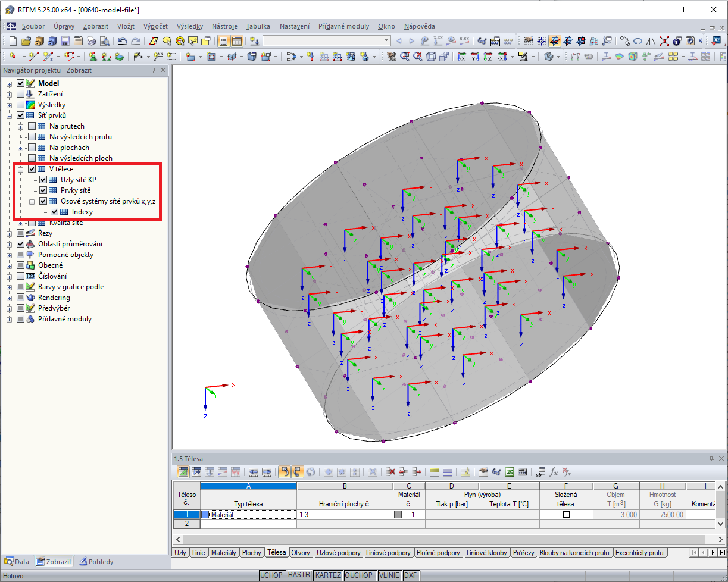Toggle RASTR grid in status bar
This screenshot has height=582, width=728.
pos(299,575)
